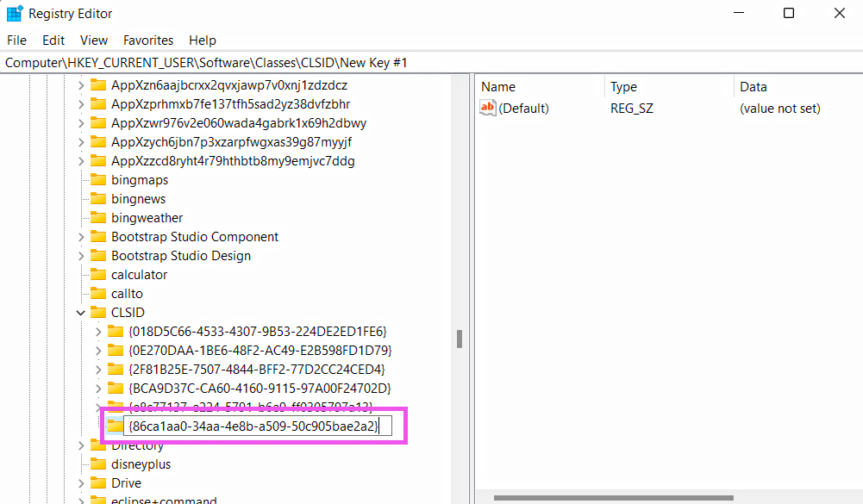Select the disneyplus folder icon
The width and height of the screenshot is (863, 504).
98,464
